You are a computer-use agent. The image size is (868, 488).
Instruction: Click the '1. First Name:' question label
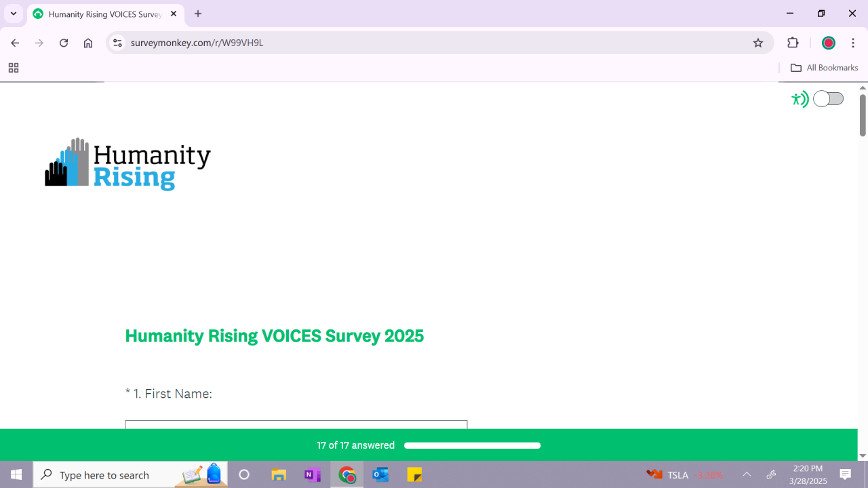(173, 394)
